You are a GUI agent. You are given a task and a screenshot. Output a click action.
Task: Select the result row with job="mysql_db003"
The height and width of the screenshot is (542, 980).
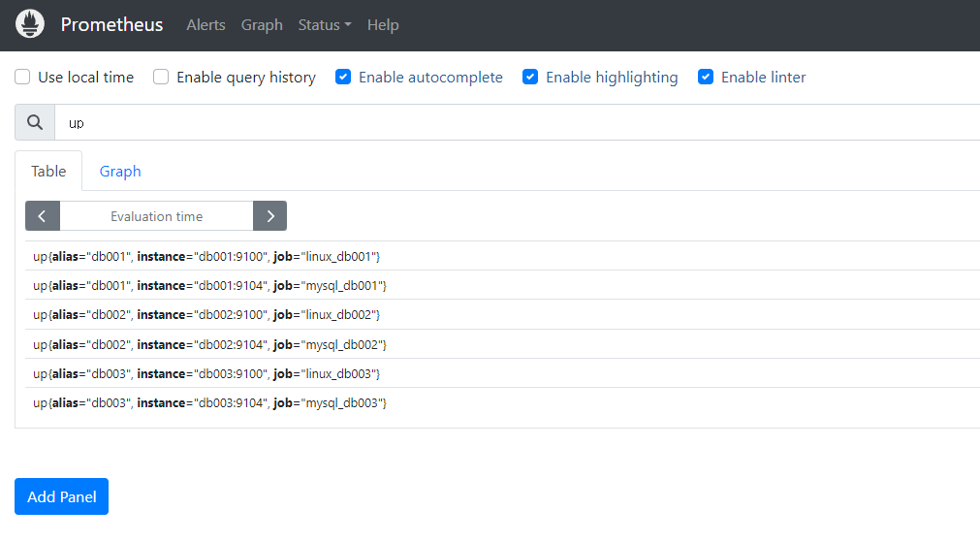502,403
